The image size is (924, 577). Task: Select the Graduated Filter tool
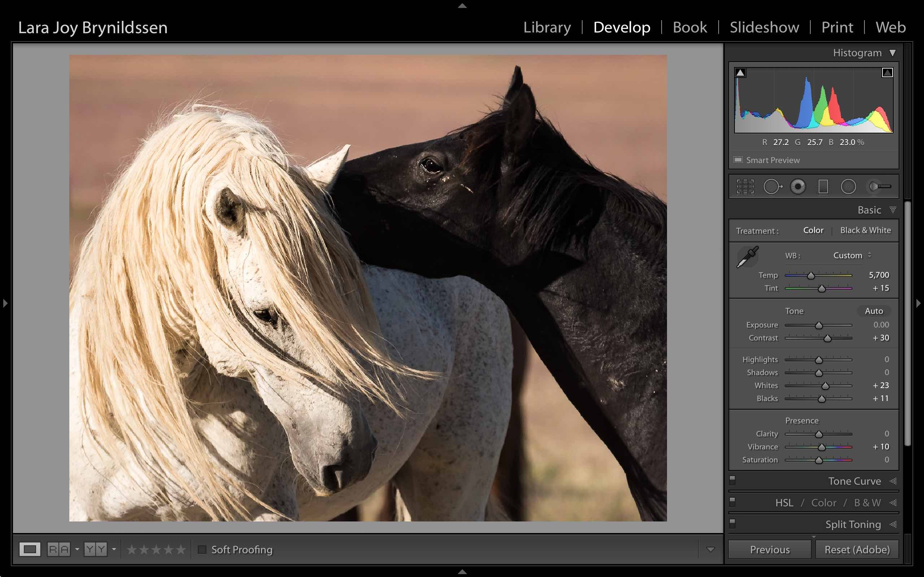tap(824, 186)
